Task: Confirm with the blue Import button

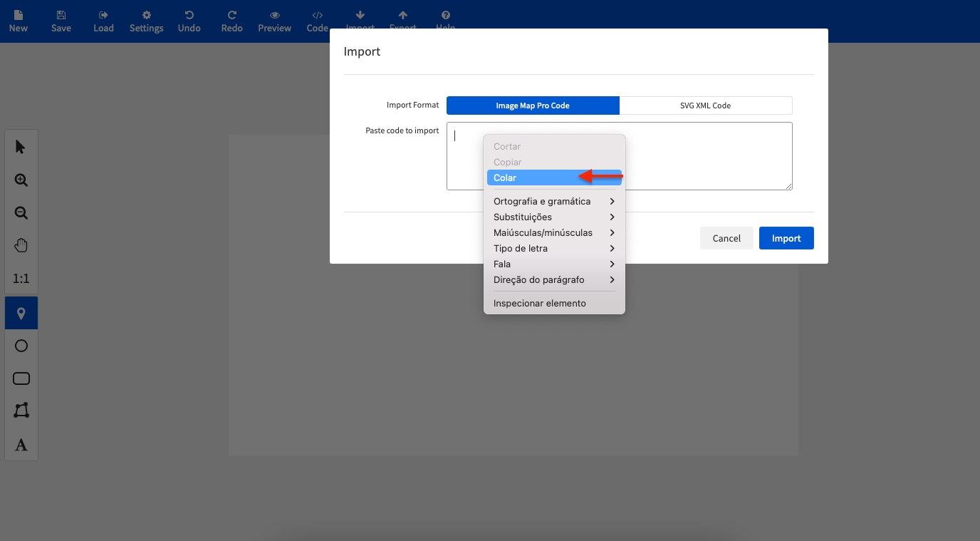Action: pyautogui.click(x=786, y=238)
